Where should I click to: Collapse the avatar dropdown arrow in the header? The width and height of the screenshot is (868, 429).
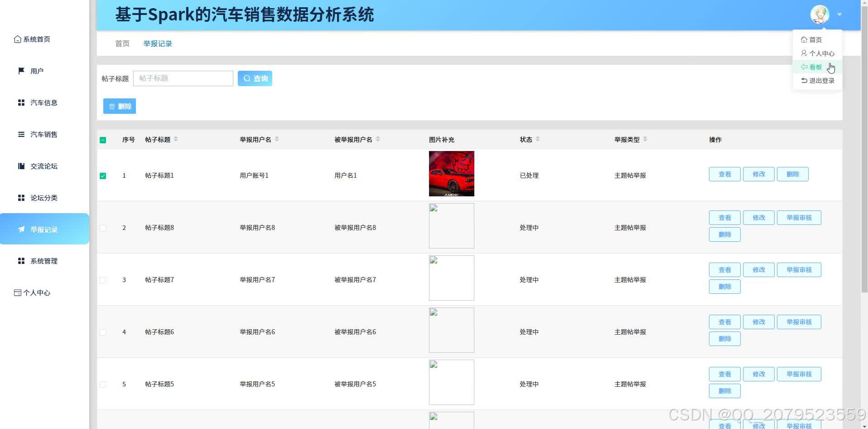tap(839, 15)
